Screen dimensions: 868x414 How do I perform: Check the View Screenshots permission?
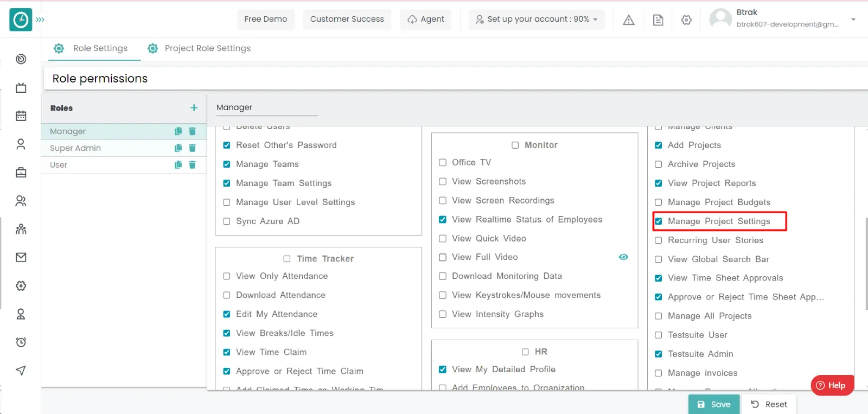pyautogui.click(x=443, y=182)
